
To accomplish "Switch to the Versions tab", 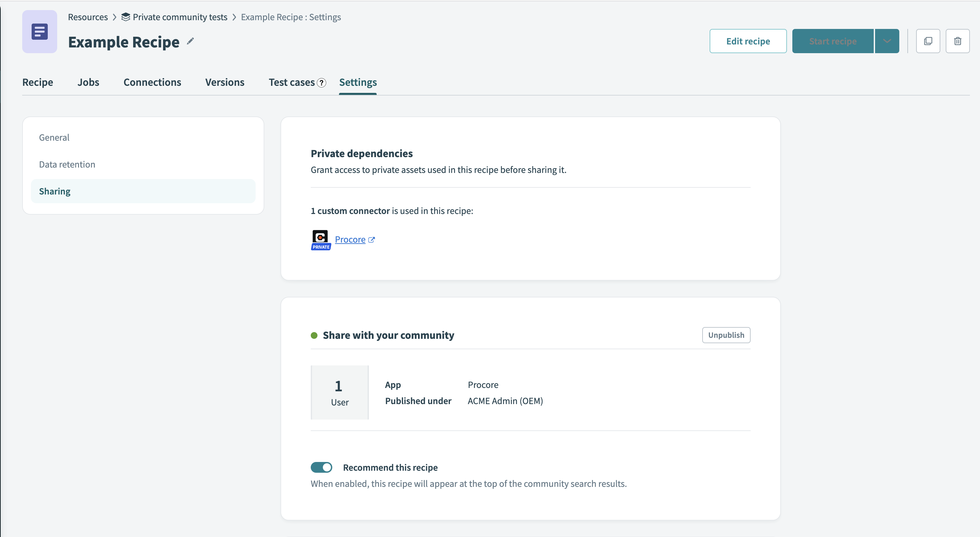I will tap(224, 82).
